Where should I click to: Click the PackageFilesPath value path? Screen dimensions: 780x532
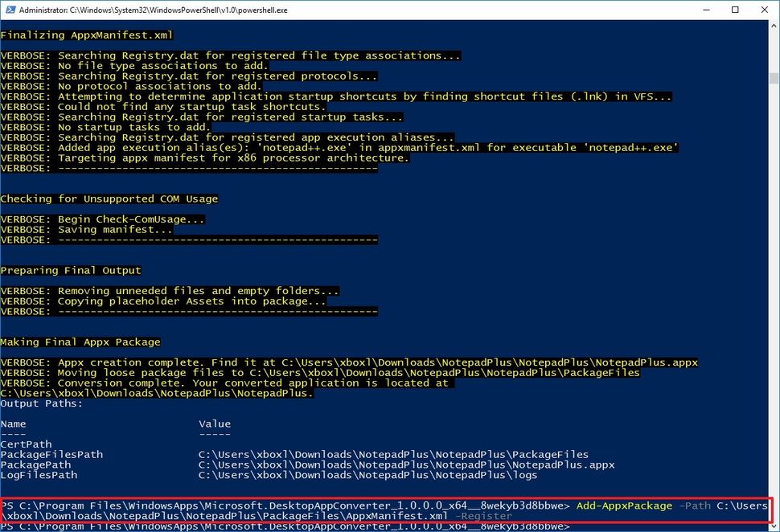(394, 454)
